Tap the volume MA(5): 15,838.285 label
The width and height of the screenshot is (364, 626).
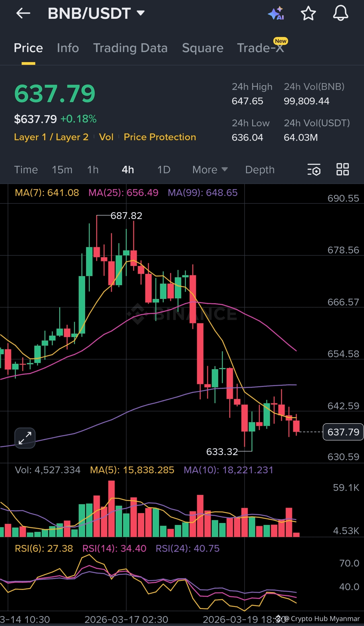click(132, 470)
